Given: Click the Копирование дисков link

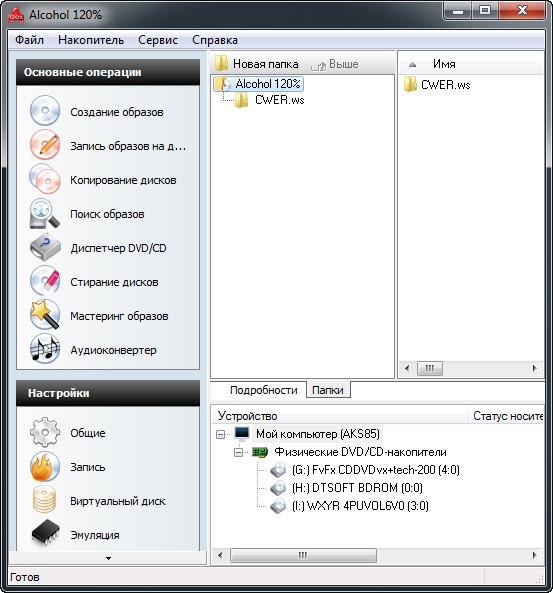Looking at the screenshot, I should click(x=123, y=180).
